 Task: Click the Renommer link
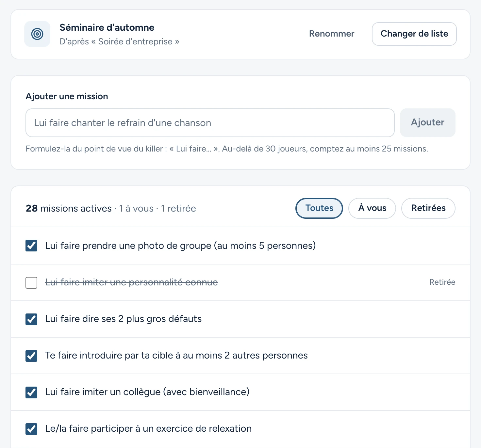[331, 34]
